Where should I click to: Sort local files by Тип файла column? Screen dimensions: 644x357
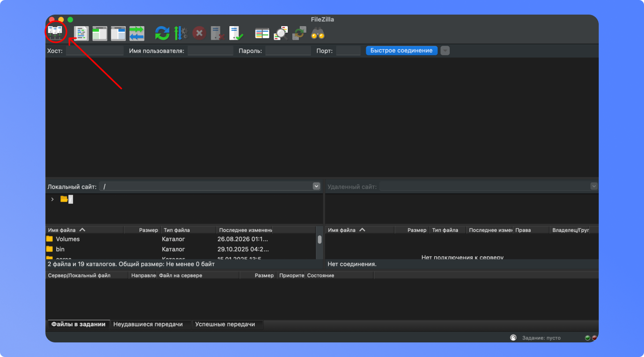click(188, 230)
